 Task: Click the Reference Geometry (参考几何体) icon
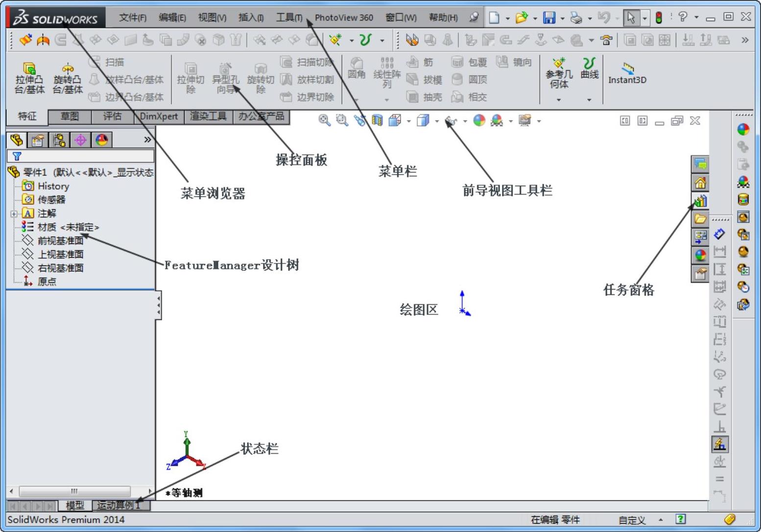coord(559,73)
